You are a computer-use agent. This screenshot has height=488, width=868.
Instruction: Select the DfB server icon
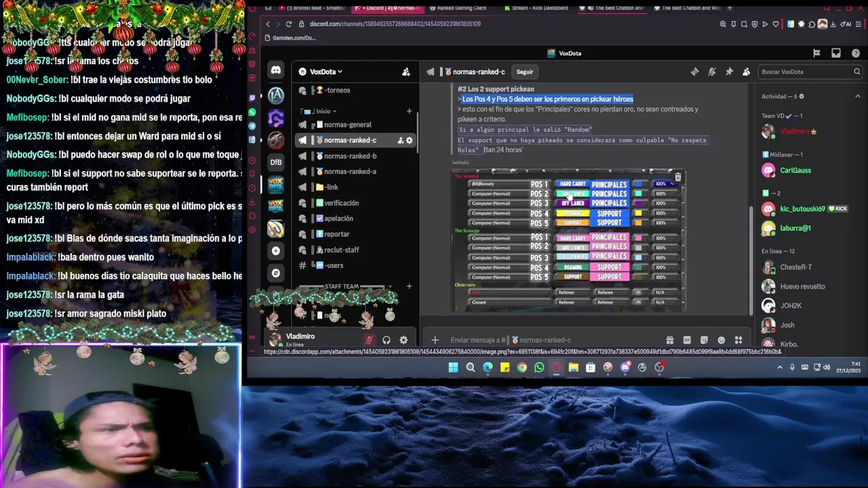[276, 162]
